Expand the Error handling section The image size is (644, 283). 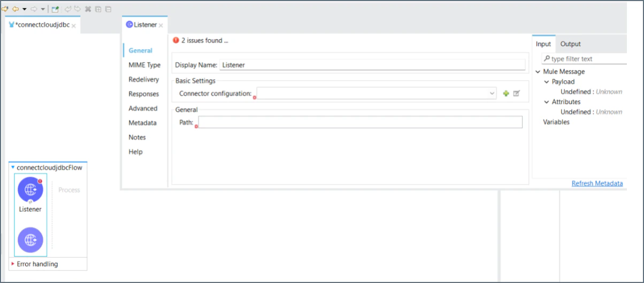tap(13, 264)
